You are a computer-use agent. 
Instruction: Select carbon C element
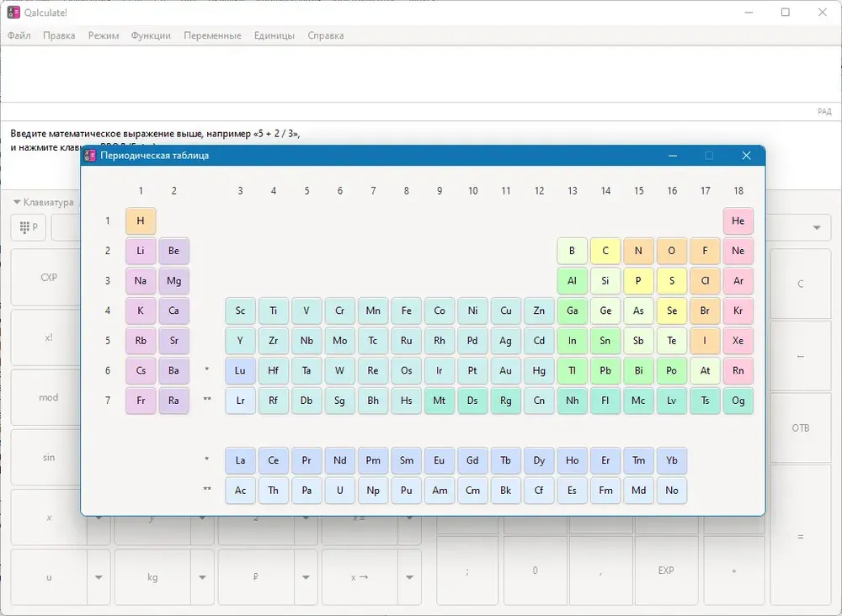[x=605, y=251]
